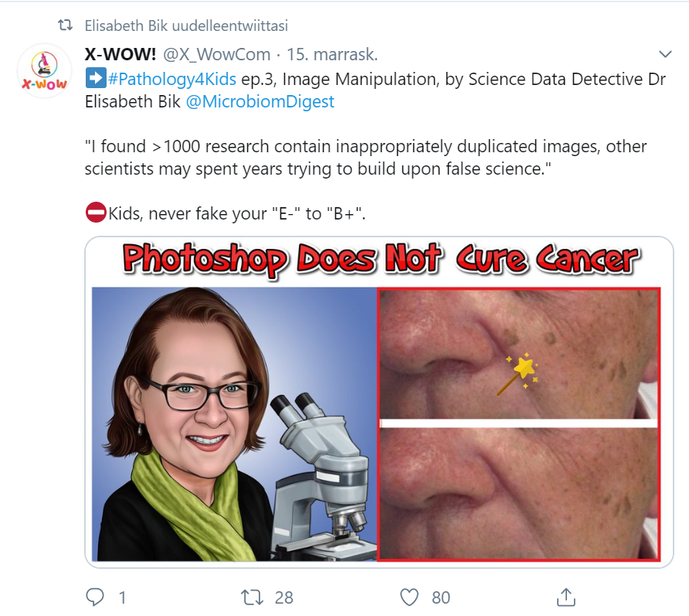Click the reply count 1
This screenshot has height=616, width=689.
click(x=123, y=597)
